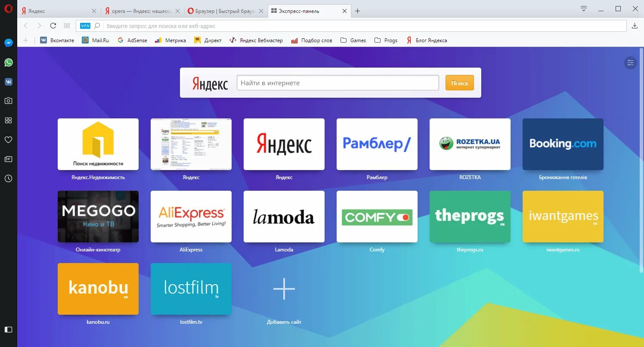644x347 pixels.
Task: Open a new tab with plus button
Action: [x=357, y=11]
